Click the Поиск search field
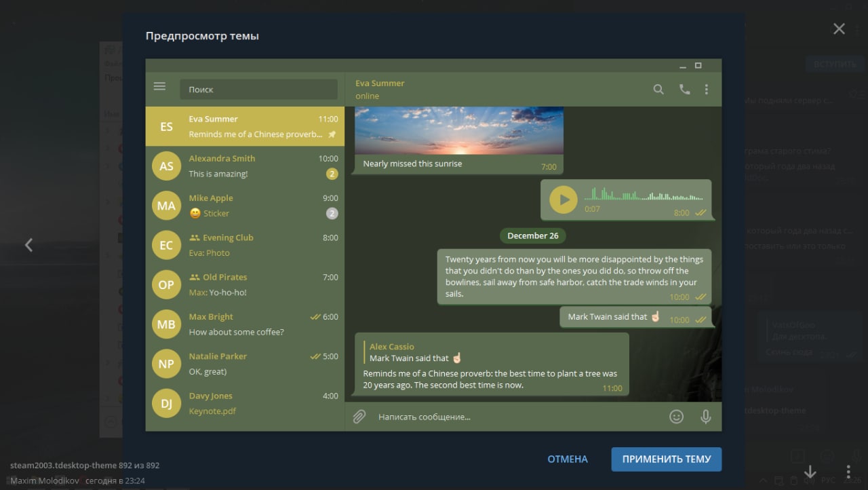The height and width of the screenshot is (490, 868). (258, 89)
